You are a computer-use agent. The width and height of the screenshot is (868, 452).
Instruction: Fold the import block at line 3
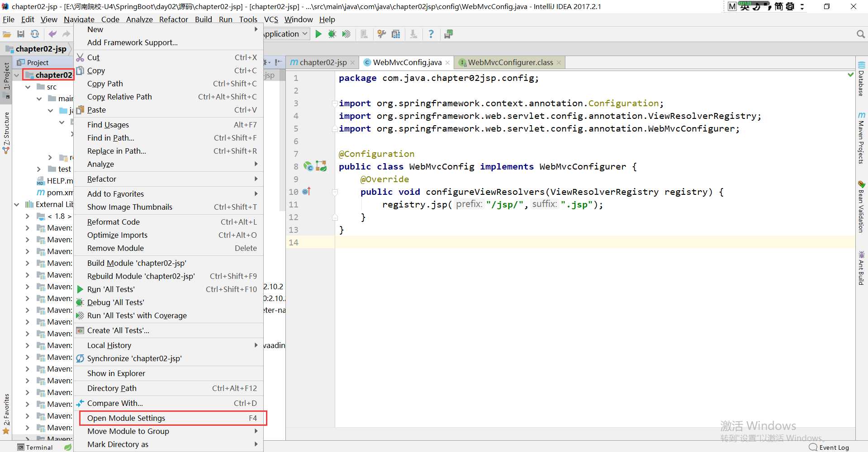335,103
